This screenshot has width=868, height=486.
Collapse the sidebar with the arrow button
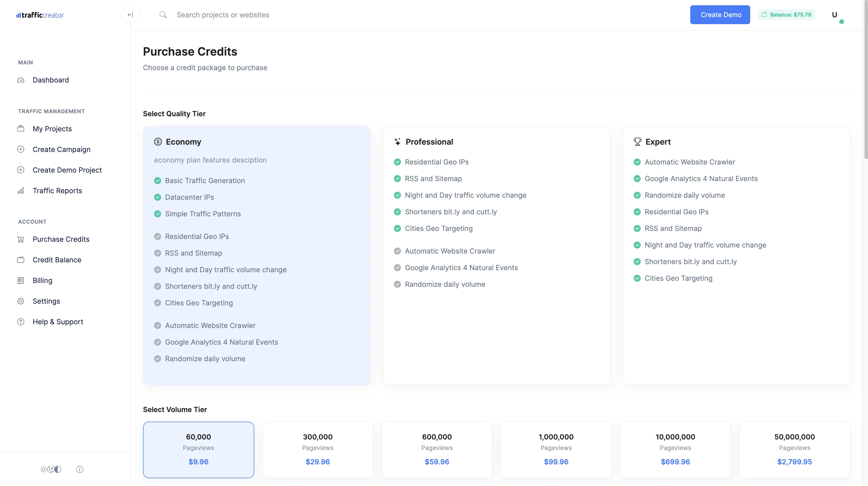click(130, 15)
